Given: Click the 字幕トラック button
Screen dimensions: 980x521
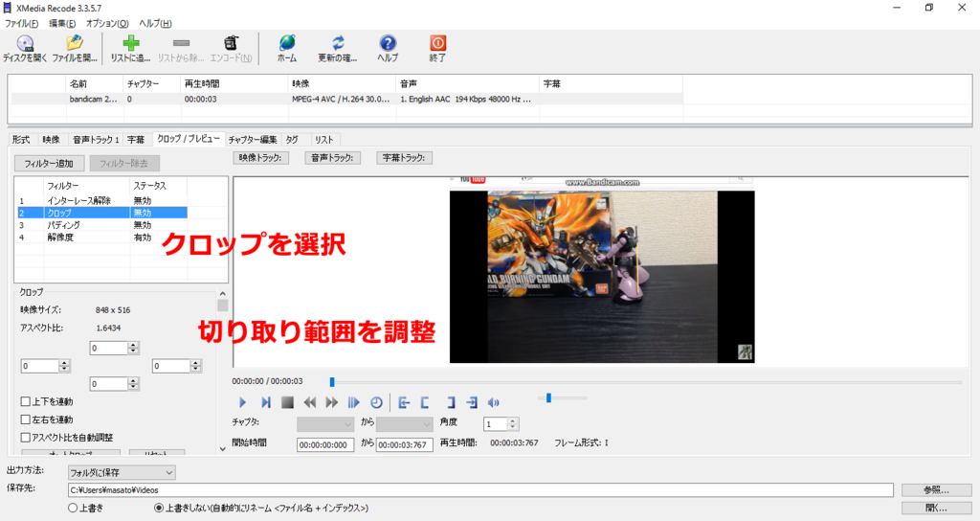Looking at the screenshot, I should [x=405, y=158].
